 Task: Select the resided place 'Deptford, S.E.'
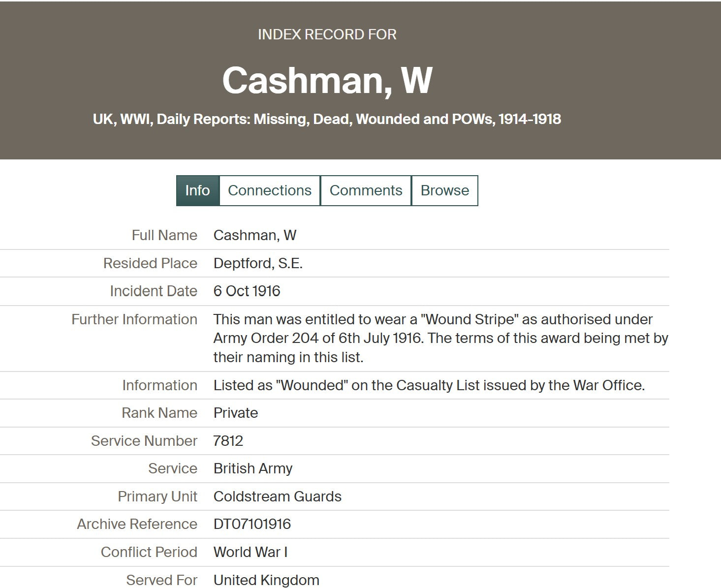(257, 263)
